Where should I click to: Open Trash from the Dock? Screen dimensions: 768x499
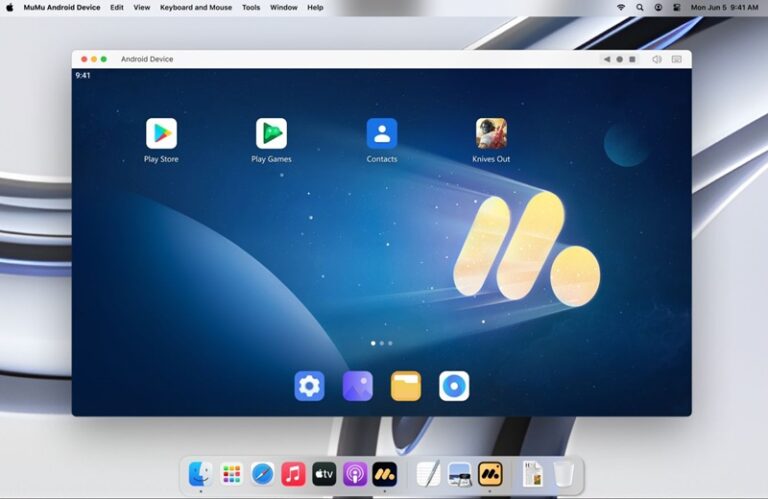click(x=564, y=474)
